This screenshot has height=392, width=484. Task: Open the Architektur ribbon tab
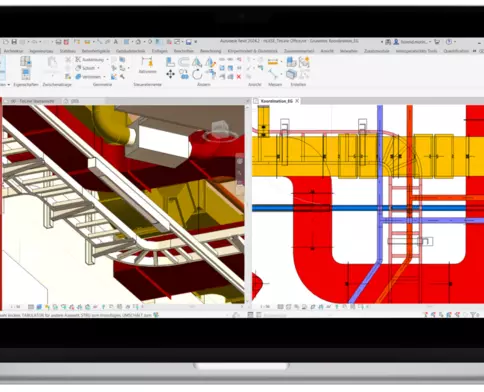(13, 51)
